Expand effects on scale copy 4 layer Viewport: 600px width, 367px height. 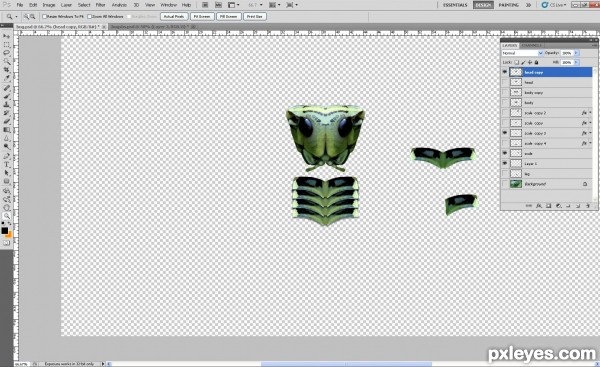point(590,143)
